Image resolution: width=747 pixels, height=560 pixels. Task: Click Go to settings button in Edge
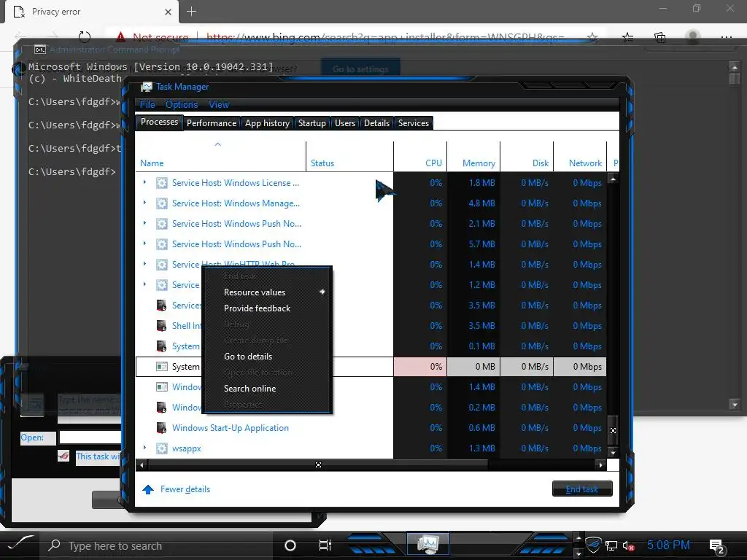[x=360, y=69]
